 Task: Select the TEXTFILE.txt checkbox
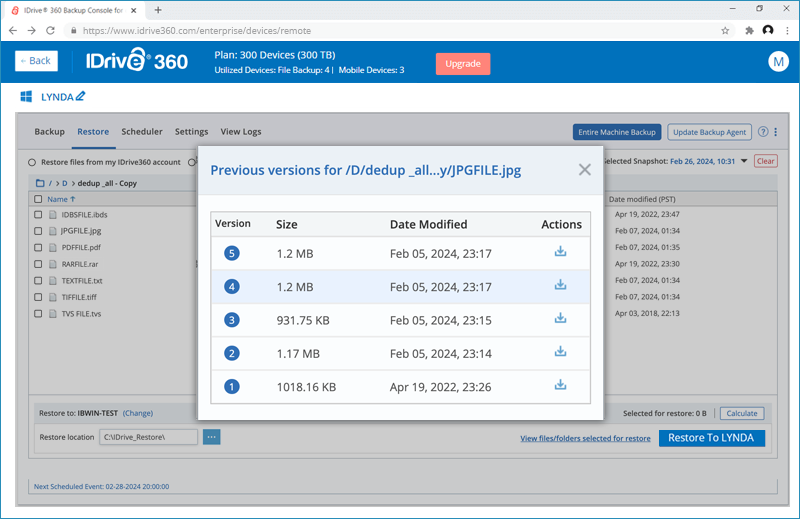point(38,281)
